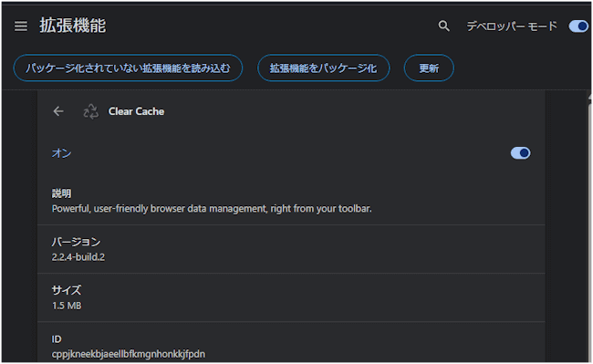Toggle the デベロッパー モード switch
Screen dimensions: 593x364
578,26
